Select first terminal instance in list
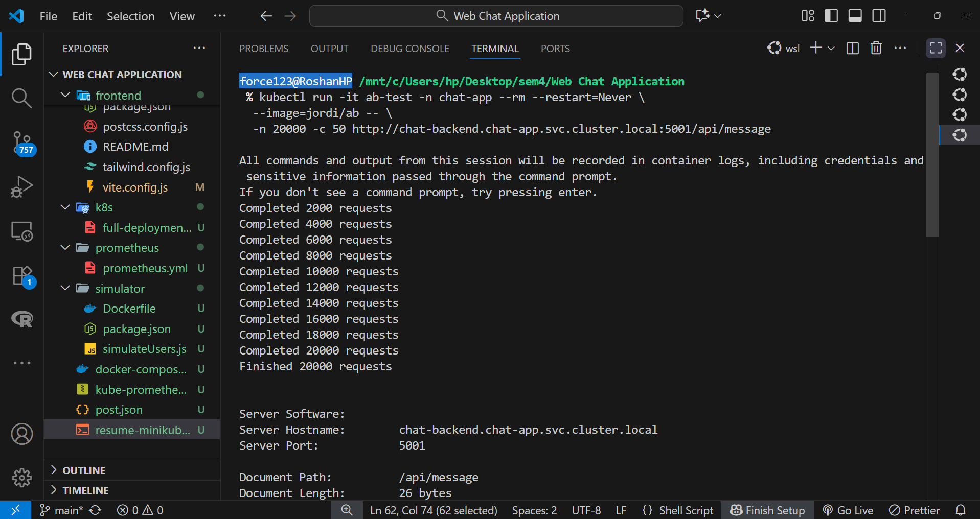Image resolution: width=980 pixels, height=519 pixels. (960, 75)
